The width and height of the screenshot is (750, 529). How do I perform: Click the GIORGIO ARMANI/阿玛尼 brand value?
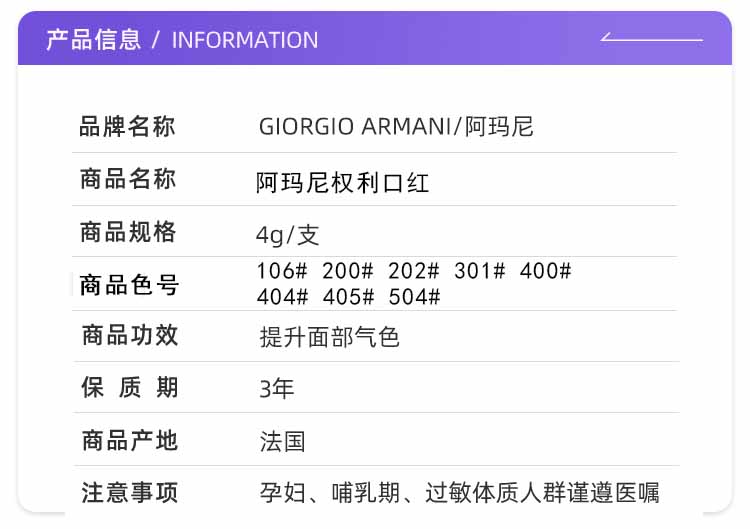click(x=396, y=127)
